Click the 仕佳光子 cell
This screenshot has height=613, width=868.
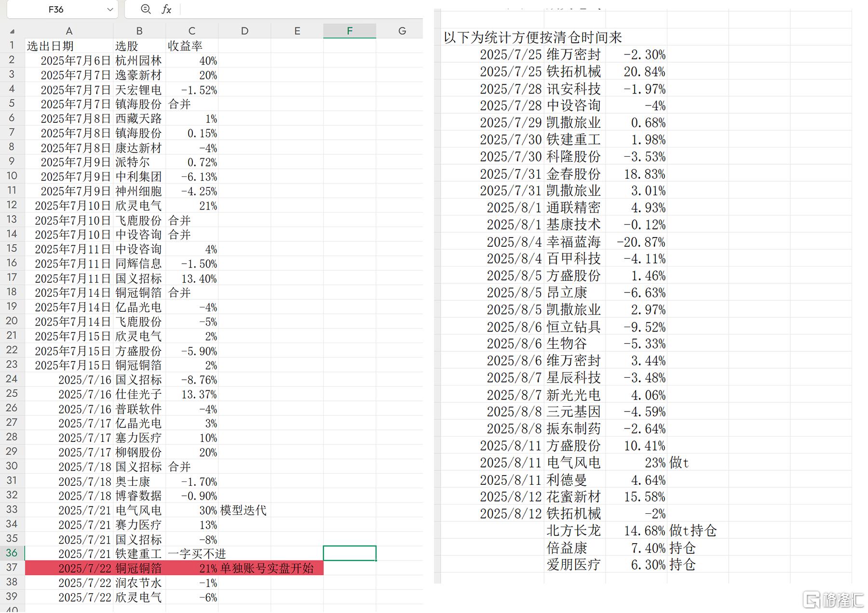[x=139, y=394]
